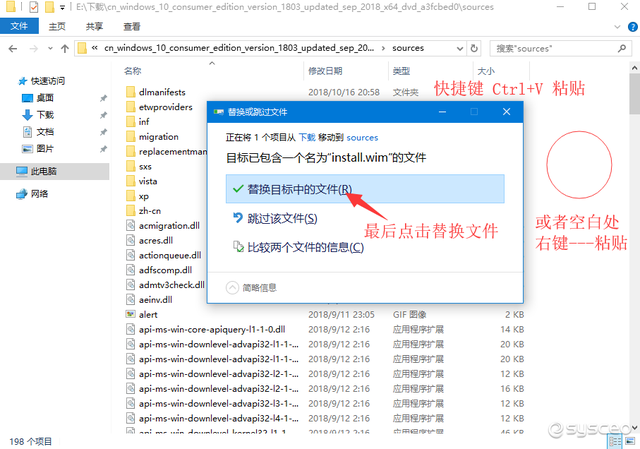Click the sources breadcrumb segment
Image resolution: width=640 pixels, height=449 pixels.
408,48
